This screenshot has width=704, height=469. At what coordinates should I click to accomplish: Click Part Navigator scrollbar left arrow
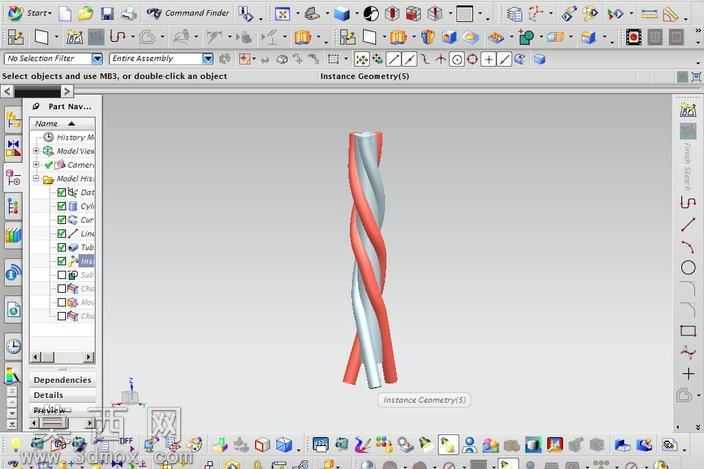click(35, 357)
